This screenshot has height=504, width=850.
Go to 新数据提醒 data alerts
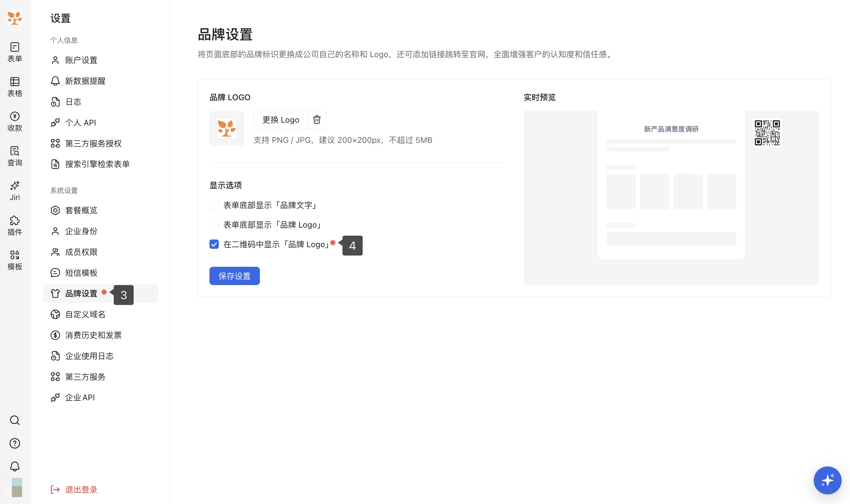click(x=101, y=81)
